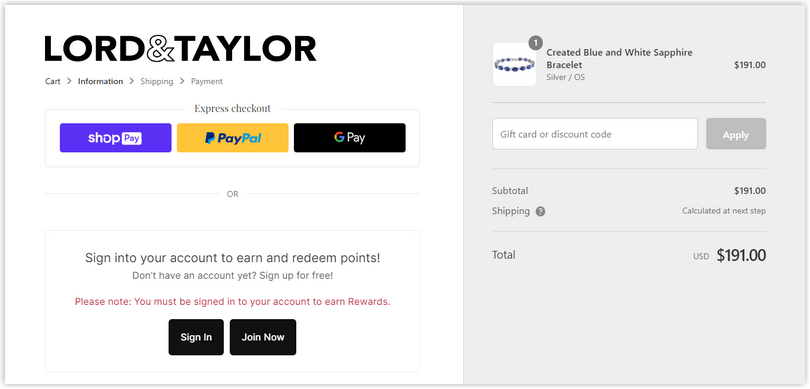Click the PayPal logo button
Image resolution: width=810 pixels, height=389 pixels.
coord(232,138)
